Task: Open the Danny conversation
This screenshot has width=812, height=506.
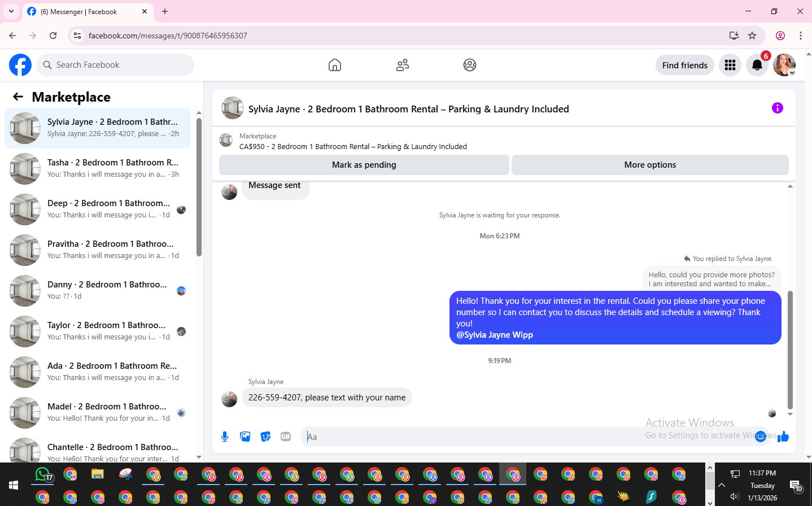Action: (x=98, y=291)
